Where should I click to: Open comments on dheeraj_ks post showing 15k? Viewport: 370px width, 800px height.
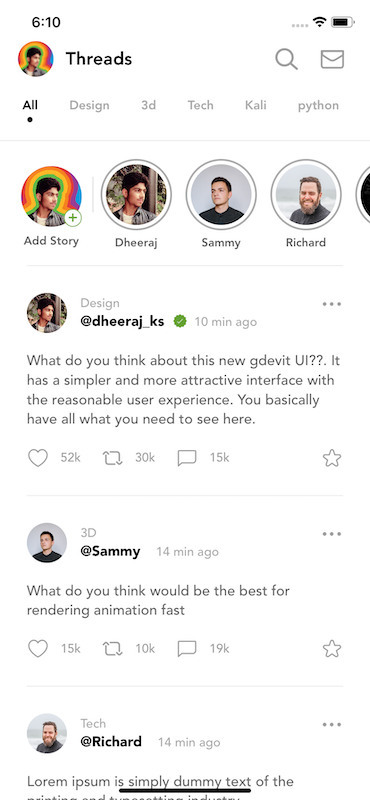187,458
